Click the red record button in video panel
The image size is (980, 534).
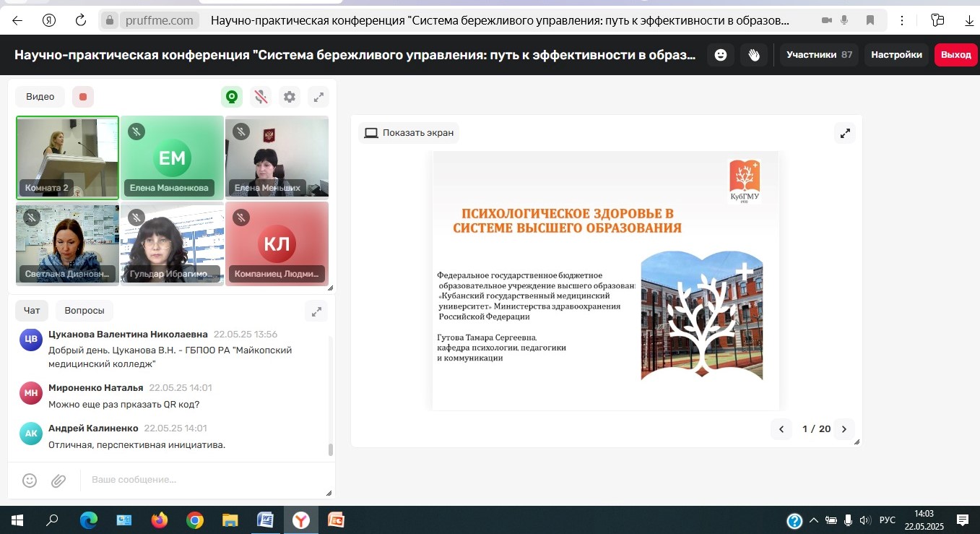[83, 97]
